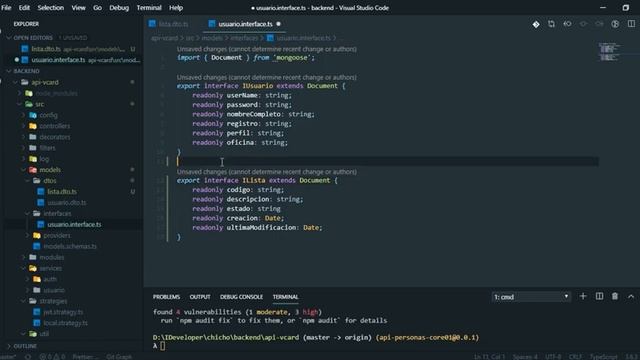Open usuario.dto.ts in the explorer tree
This screenshot has height=360, width=640.
(67, 202)
